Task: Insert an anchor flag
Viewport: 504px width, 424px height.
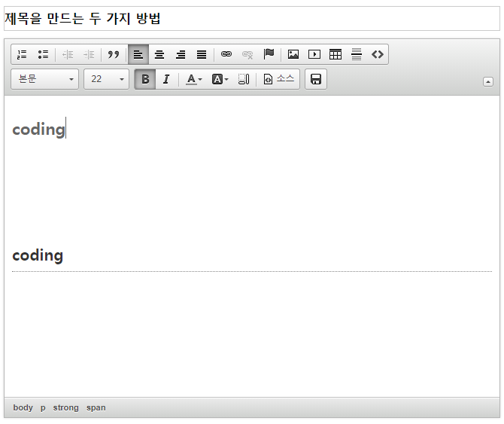Action: coord(269,54)
